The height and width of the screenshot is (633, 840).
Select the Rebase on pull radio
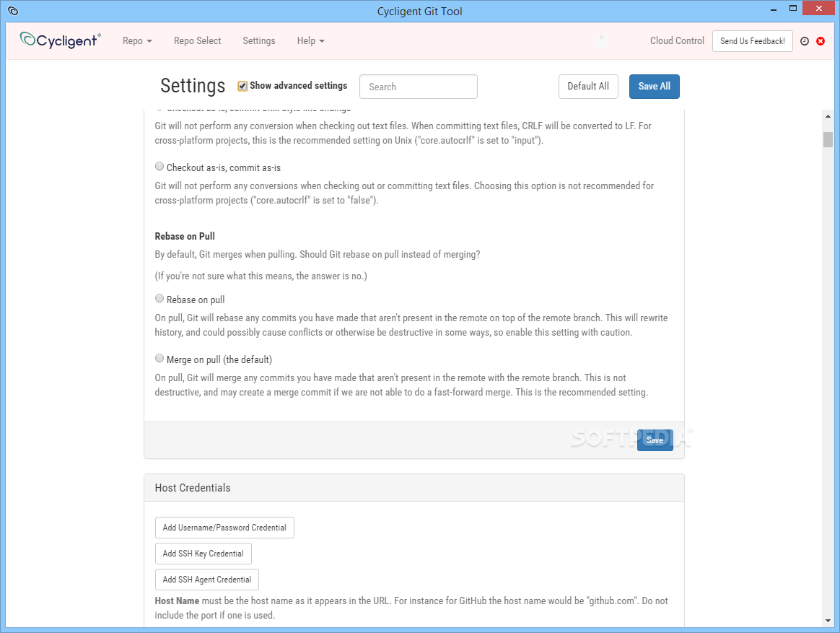pyautogui.click(x=159, y=299)
